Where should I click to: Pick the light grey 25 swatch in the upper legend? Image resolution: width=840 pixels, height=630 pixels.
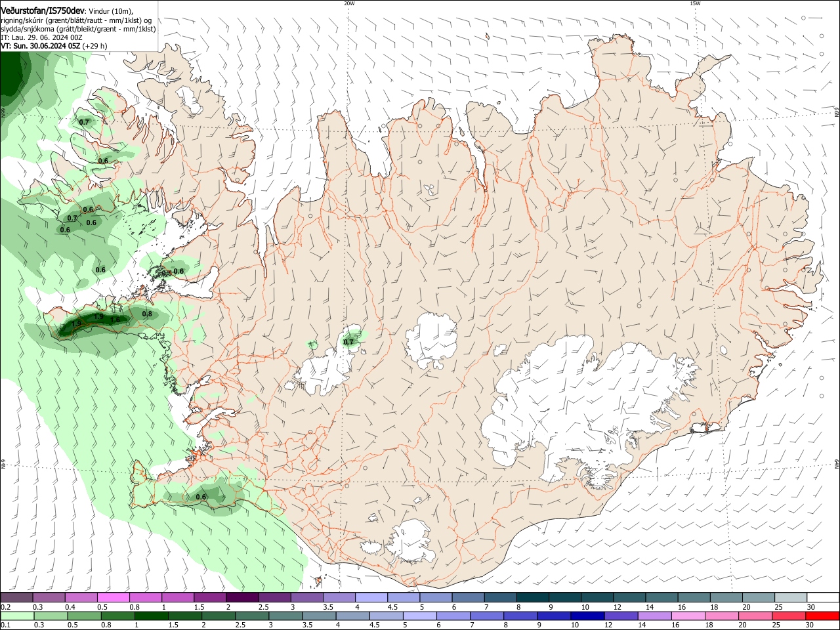[790, 597]
